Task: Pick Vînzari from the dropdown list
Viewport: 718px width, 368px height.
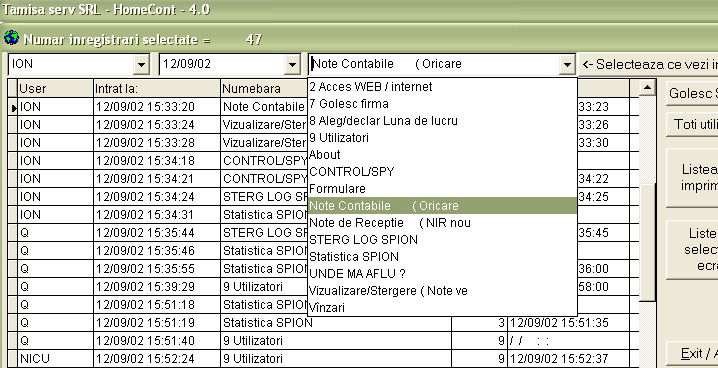Action: (442, 307)
